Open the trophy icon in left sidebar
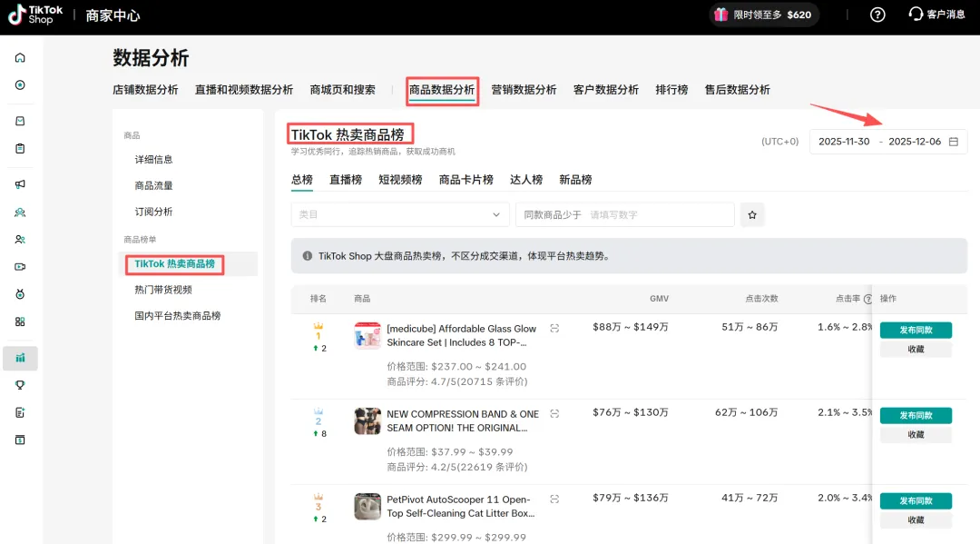Viewport: 980px width, 544px height. (20, 385)
